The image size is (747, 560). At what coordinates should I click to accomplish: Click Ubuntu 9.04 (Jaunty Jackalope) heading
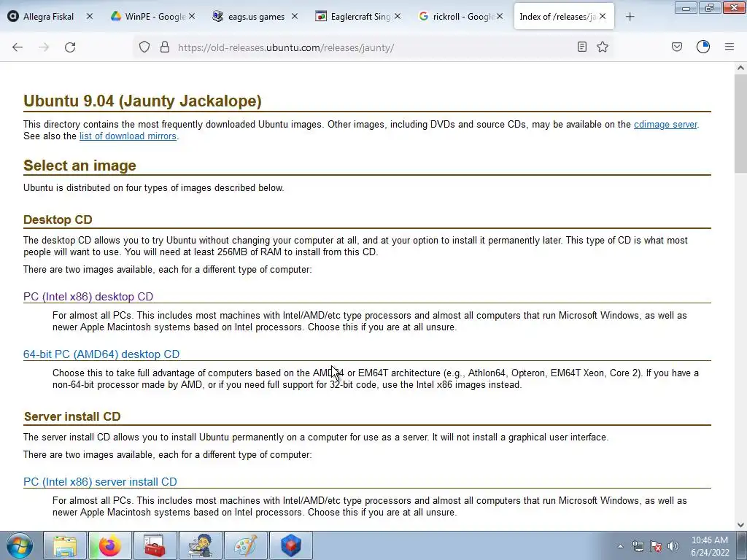(x=142, y=101)
